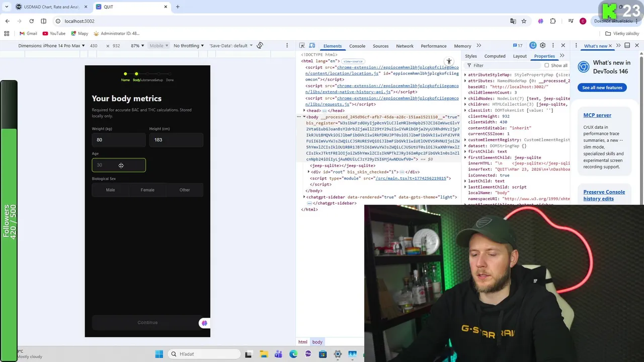Open File Explorer from the taskbar
The height and width of the screenshot is (362, 644).
[x=264, y=354]
